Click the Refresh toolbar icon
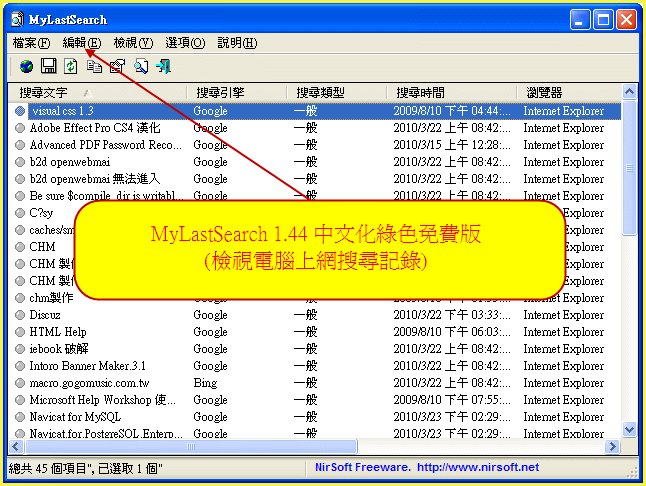The image size is (646, 486). 71,67
